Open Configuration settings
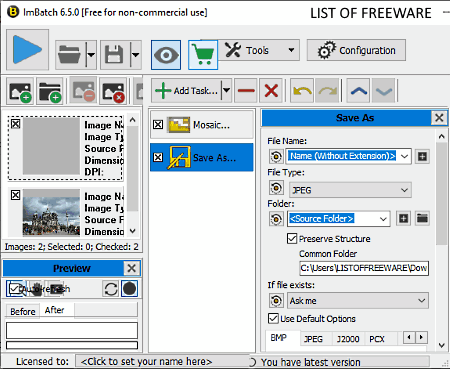This screenshot has width=450, height=369. click(356, 50)
